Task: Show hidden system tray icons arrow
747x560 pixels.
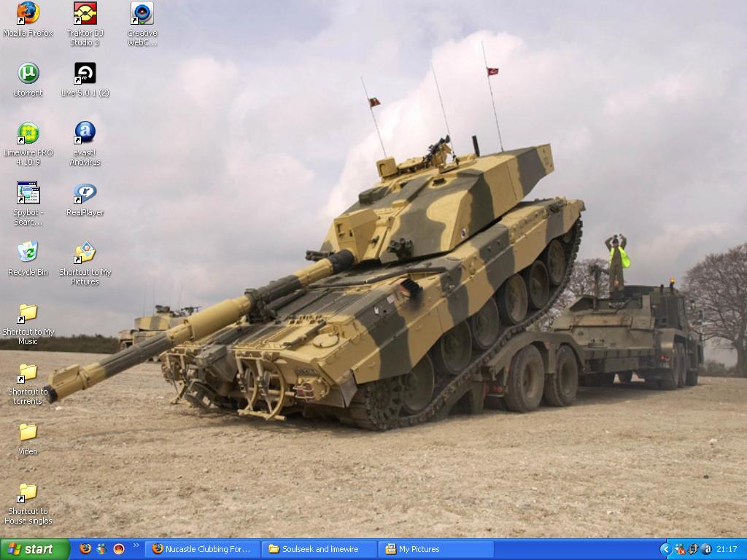Action: pyautogui.click(x=665, y=549)
